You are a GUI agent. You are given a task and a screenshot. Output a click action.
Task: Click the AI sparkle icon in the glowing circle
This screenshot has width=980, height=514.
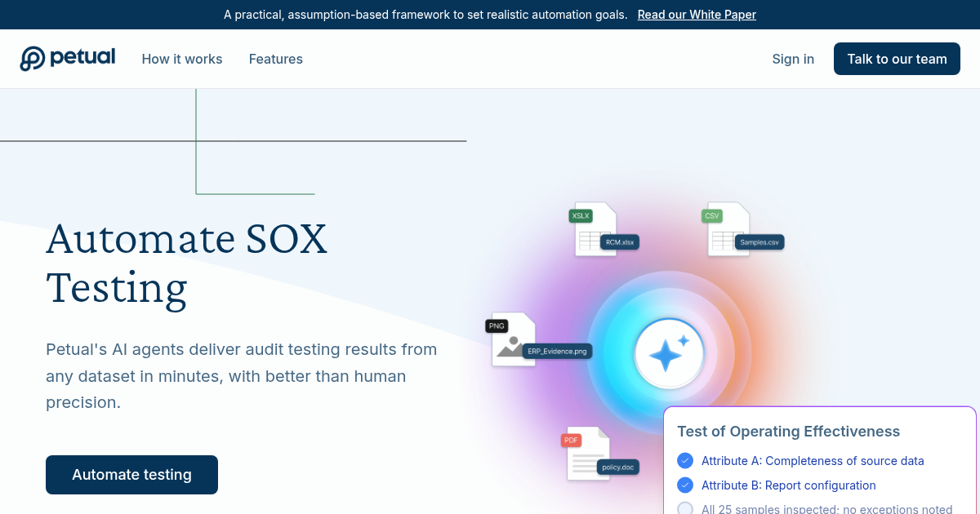[x=669, y=353]
